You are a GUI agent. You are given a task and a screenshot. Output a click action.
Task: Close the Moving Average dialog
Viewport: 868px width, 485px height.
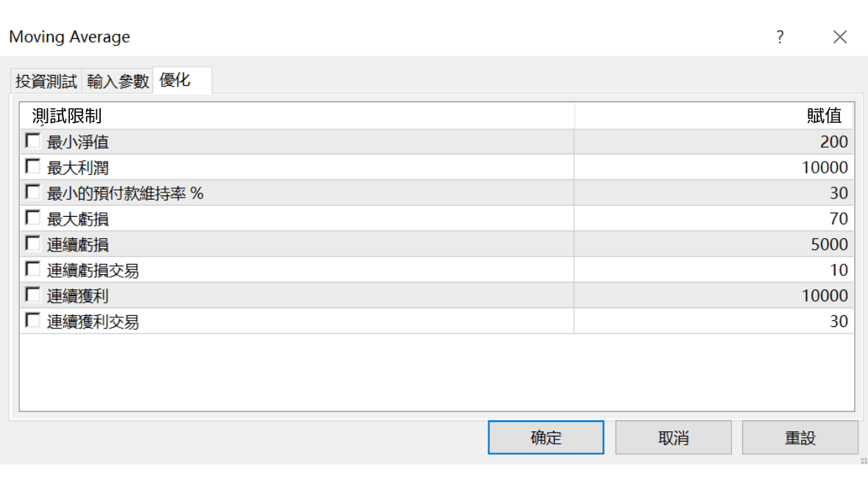[x=840, y=37]
